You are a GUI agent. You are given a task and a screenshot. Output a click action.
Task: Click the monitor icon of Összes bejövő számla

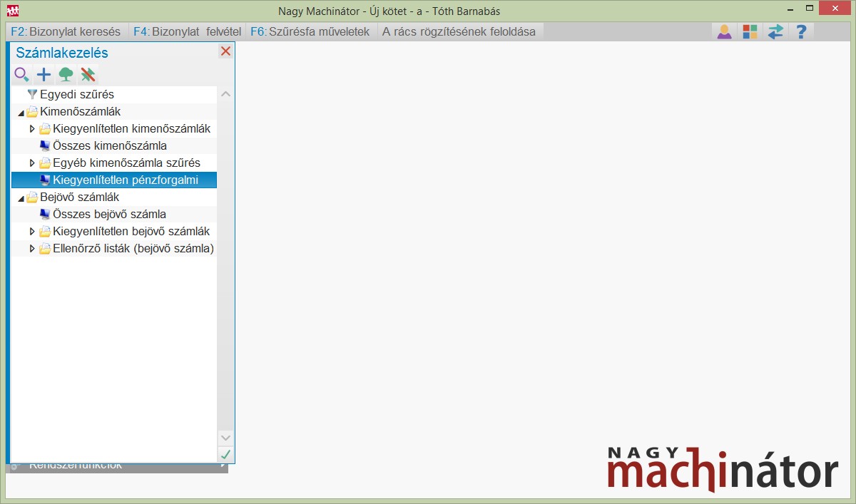(x=45, y=214)
